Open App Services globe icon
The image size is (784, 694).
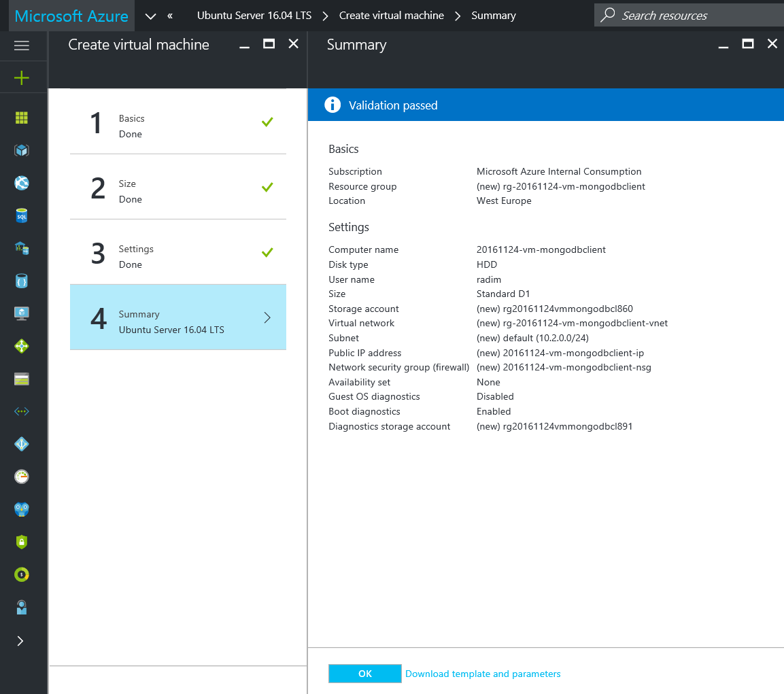tap(22, 183)
